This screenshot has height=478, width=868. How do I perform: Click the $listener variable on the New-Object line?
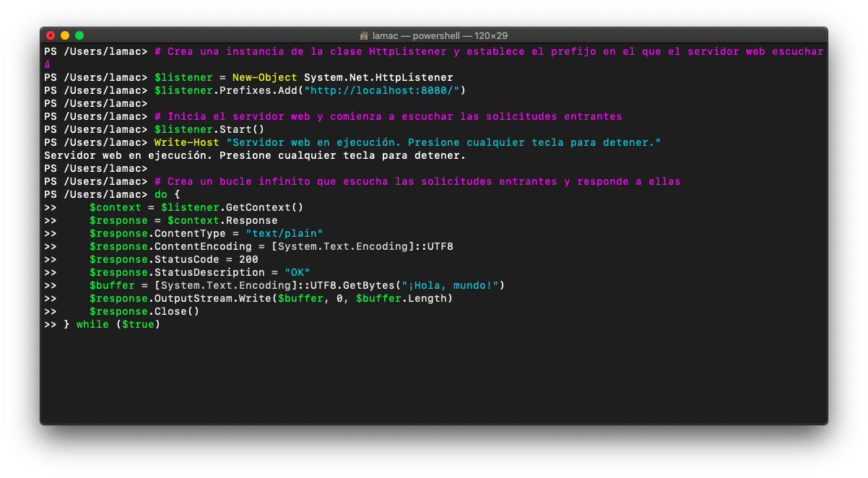183,77
